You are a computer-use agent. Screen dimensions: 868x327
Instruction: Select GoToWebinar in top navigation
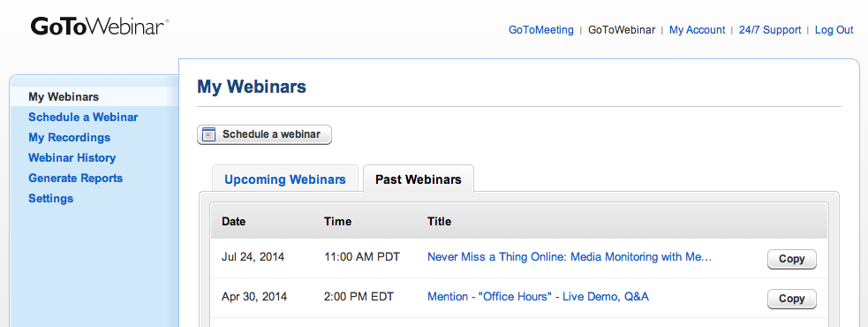pyautogui.click(x=621, y=30)
